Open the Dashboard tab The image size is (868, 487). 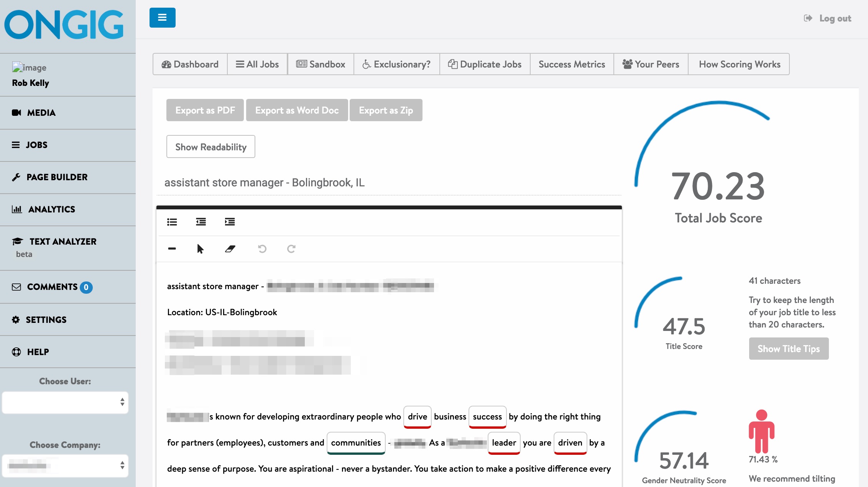[x=190, y=64]
